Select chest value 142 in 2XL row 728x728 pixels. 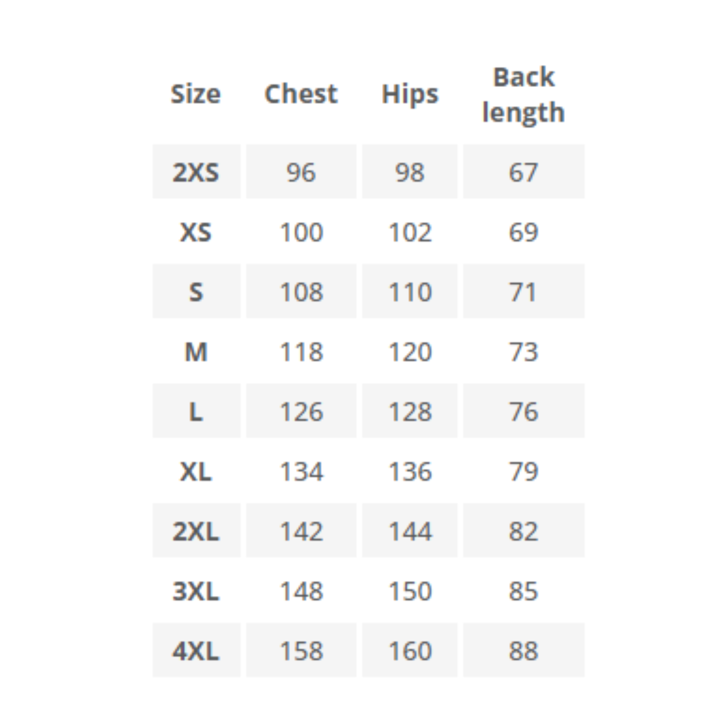pos(301,531)
